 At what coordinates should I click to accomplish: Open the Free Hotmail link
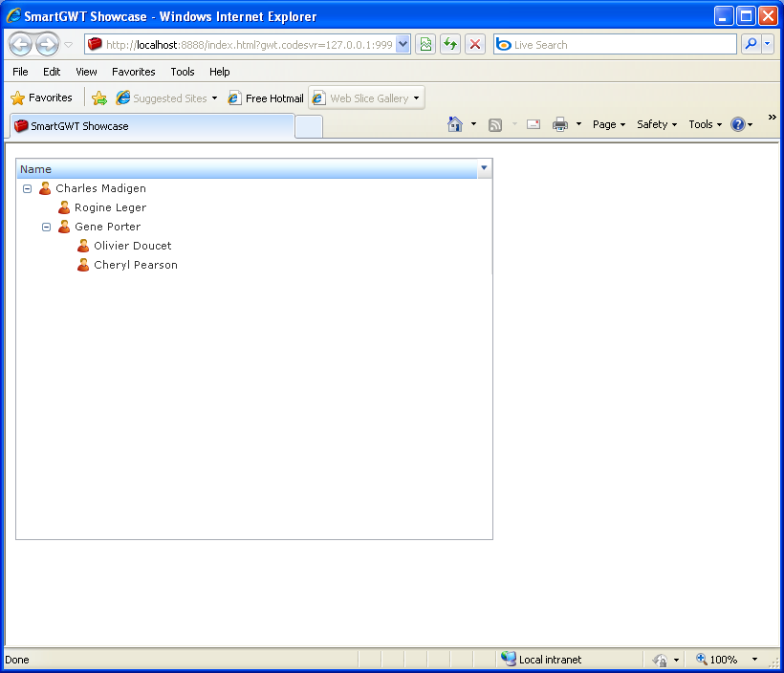(266, 98)
